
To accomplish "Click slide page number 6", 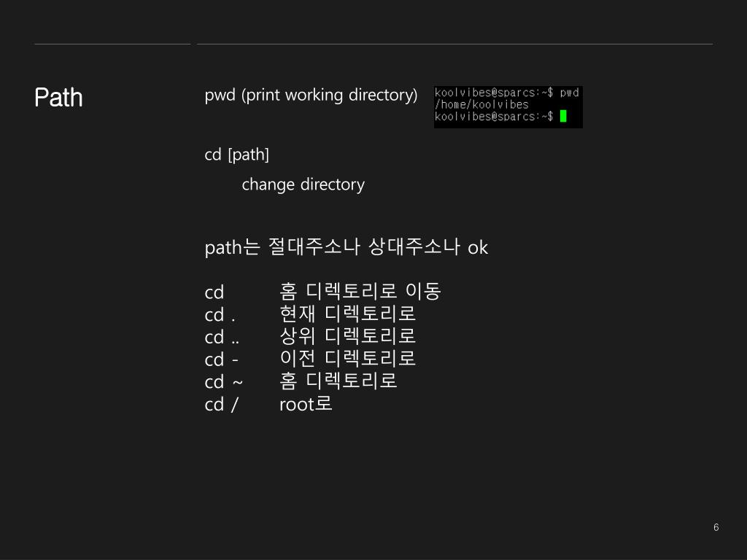I will tap(716, 527).
